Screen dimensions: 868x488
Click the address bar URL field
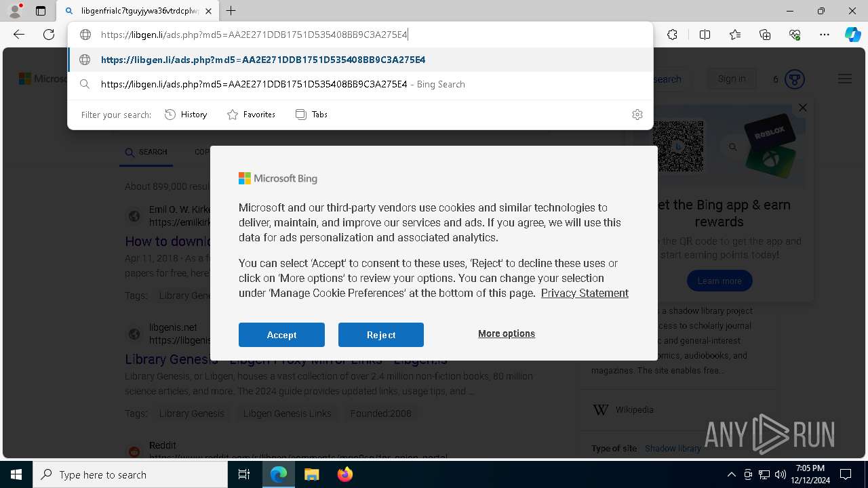(x=360, y=35)
